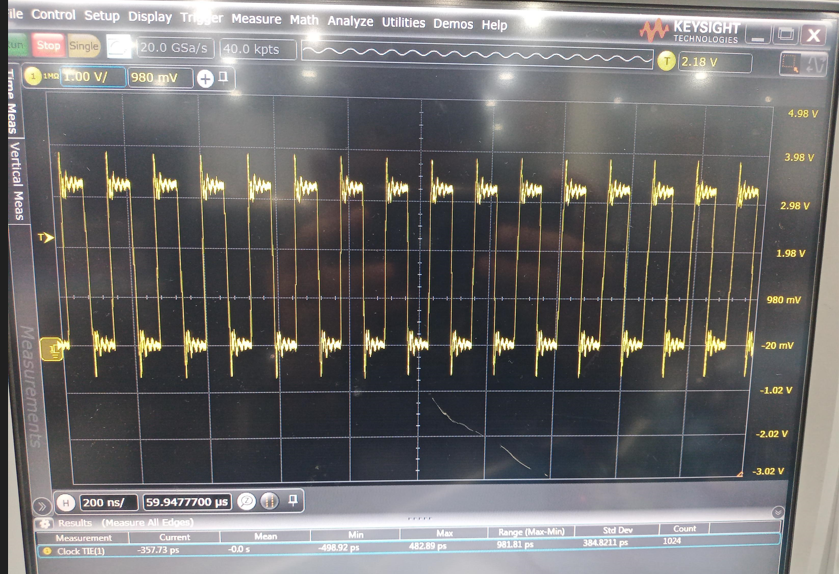This screenshot has height=574, width=839.
Task: Open the Analyze menu
Action: 350,21
